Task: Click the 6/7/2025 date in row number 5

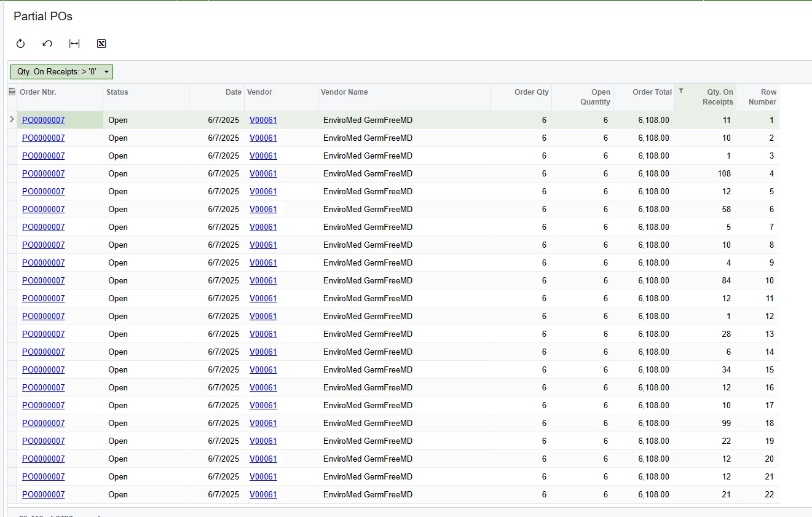Action: tap(224, 191)
